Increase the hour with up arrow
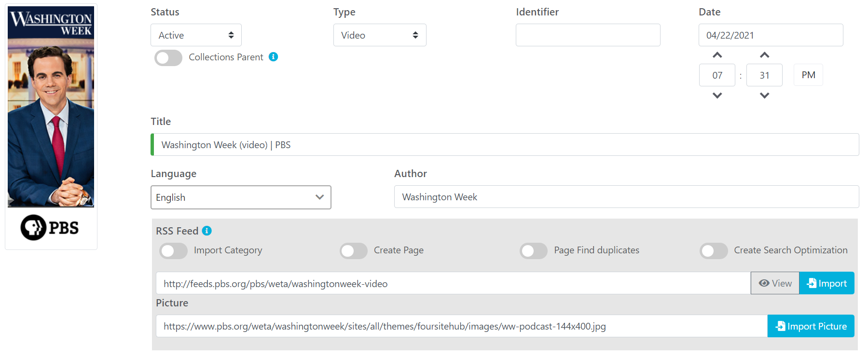 coord(717,55)
